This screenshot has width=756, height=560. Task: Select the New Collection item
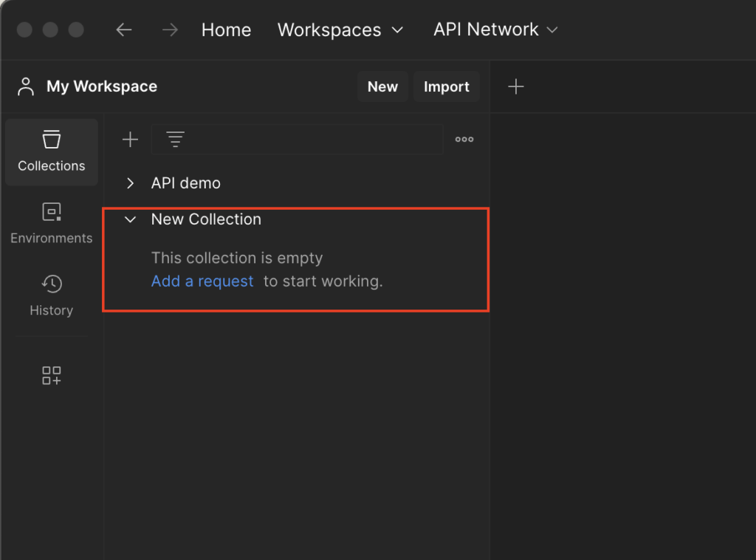click(x=206, y=219)
